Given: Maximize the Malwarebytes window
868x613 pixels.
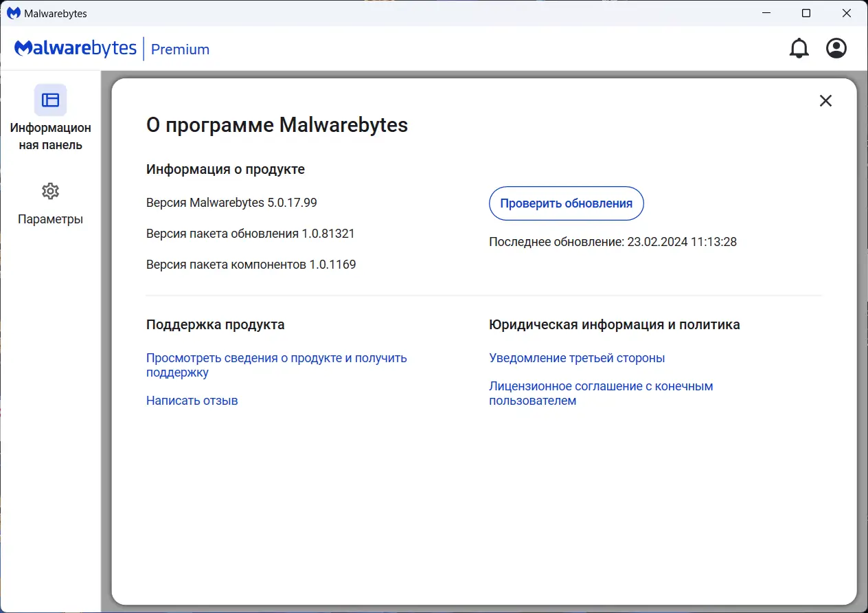Looking at the screenshot, I should [x=806, y=13].
